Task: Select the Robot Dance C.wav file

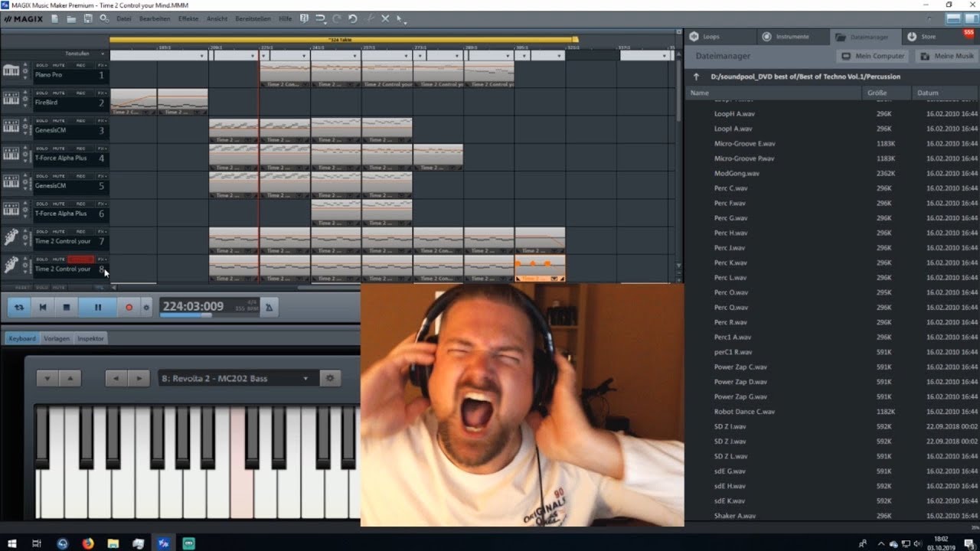Action: point(744,412)
